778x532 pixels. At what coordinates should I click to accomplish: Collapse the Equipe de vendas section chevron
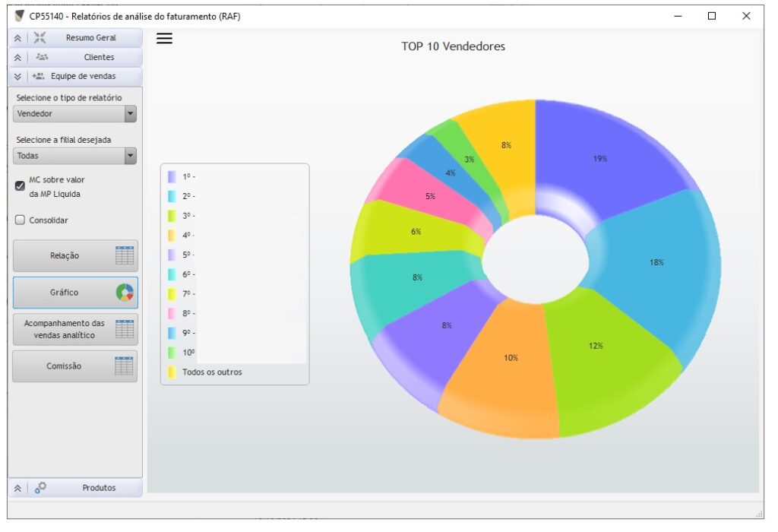tap(17, 76)
